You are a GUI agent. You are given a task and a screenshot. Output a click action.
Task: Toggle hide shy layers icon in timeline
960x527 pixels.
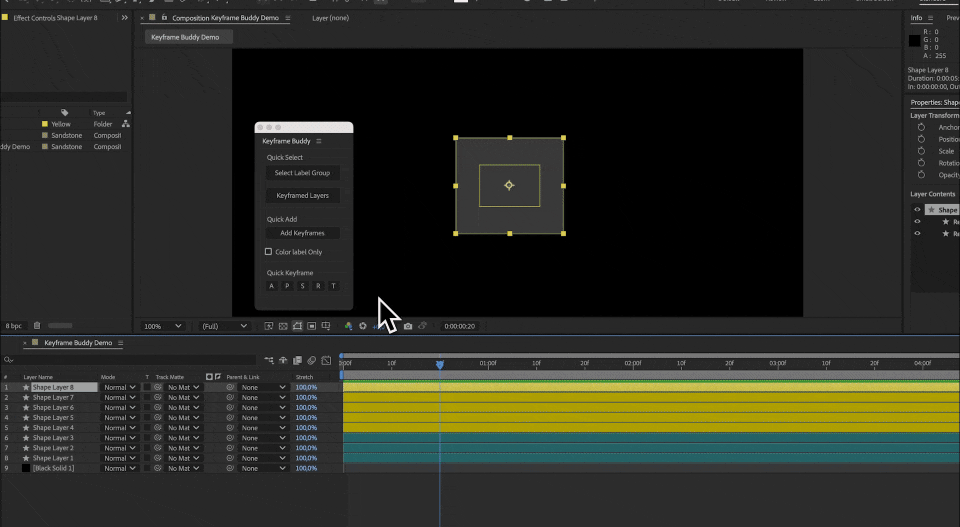click(x=283, y=361)
